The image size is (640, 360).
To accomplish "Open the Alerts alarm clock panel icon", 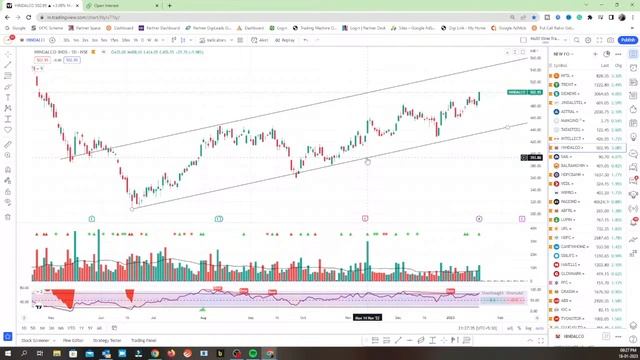I will click(x=633, y=68).
